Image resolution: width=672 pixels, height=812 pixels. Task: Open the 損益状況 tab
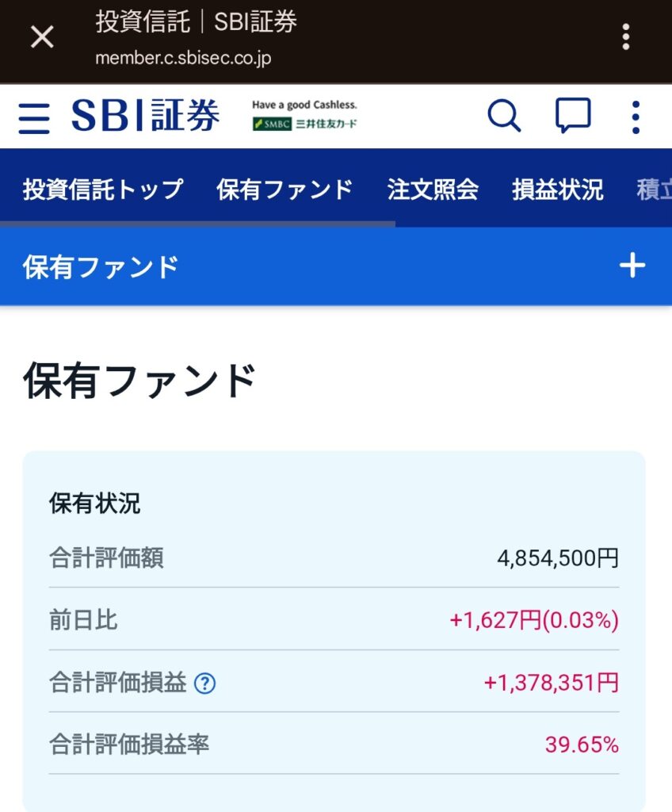coord(558,190)
